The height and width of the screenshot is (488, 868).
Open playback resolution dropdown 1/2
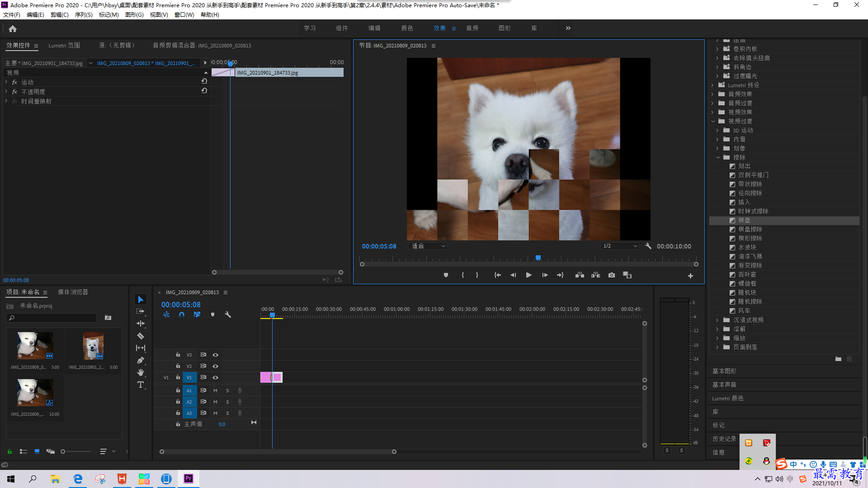tap(620, 246)
